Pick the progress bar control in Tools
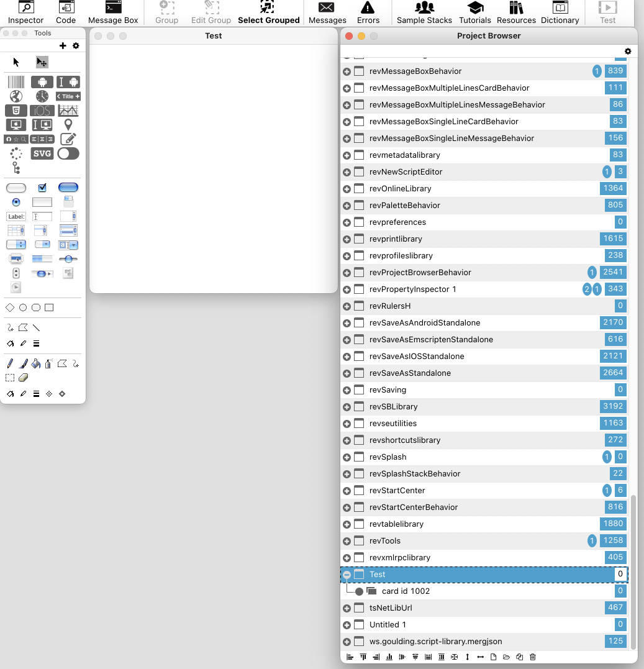The image size is (644, 669). [x=42, y=259]
